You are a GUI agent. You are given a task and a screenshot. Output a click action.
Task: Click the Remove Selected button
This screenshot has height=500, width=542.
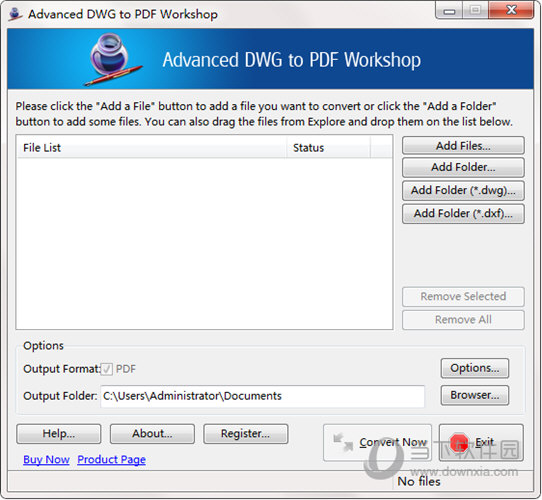(463, 296)
